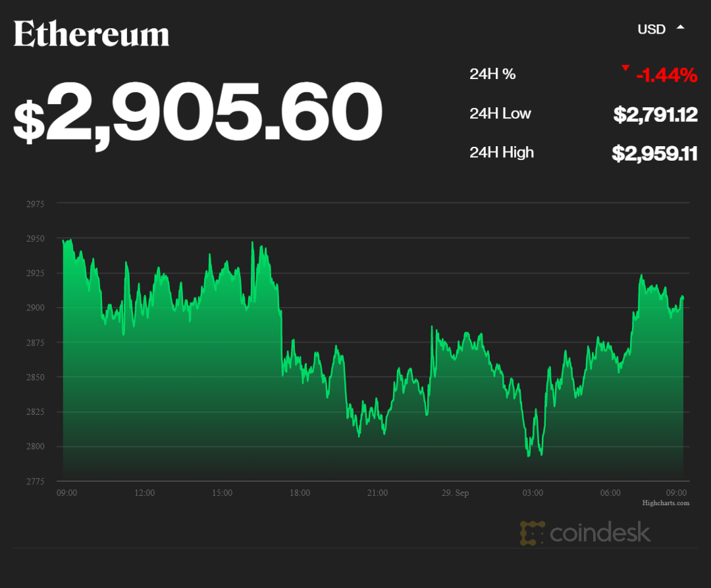Follow the Highcharts.com credit link
The height and width of the screenshot is (588, 711).
pyautogui.click(x=666, y=503)
